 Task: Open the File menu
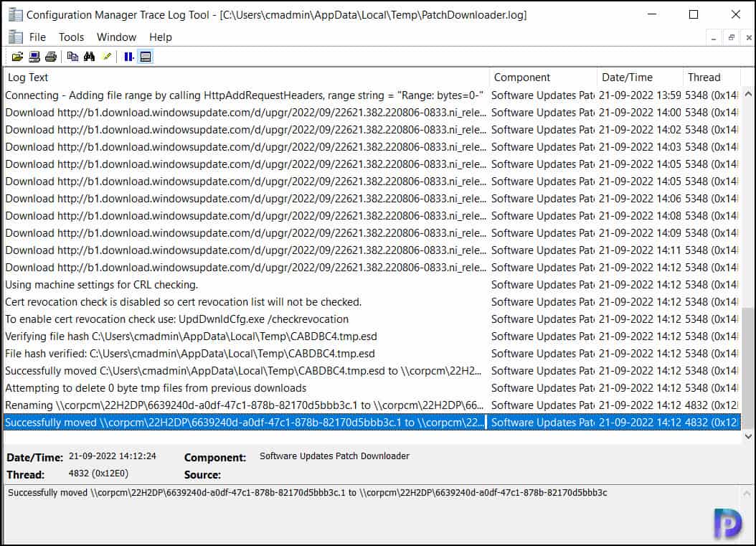pyautogui.click(x=37, y=37)
